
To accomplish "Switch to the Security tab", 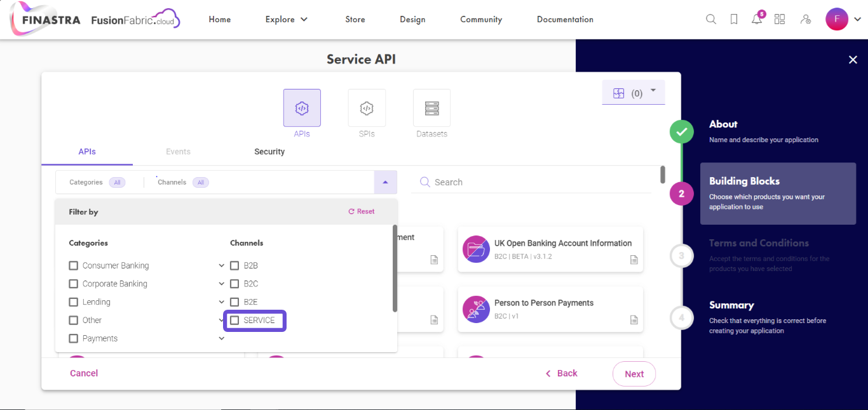I will pyautogui.click(x=269, y=152).
